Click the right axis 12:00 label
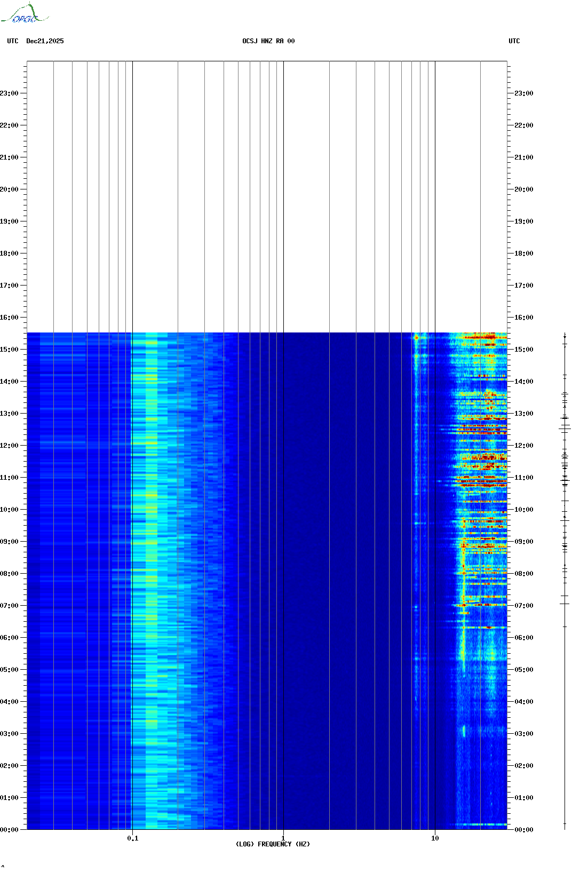 [524, 446]
